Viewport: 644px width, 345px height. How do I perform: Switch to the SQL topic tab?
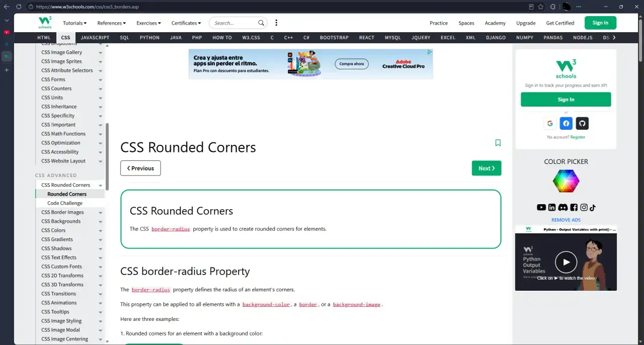124,38
